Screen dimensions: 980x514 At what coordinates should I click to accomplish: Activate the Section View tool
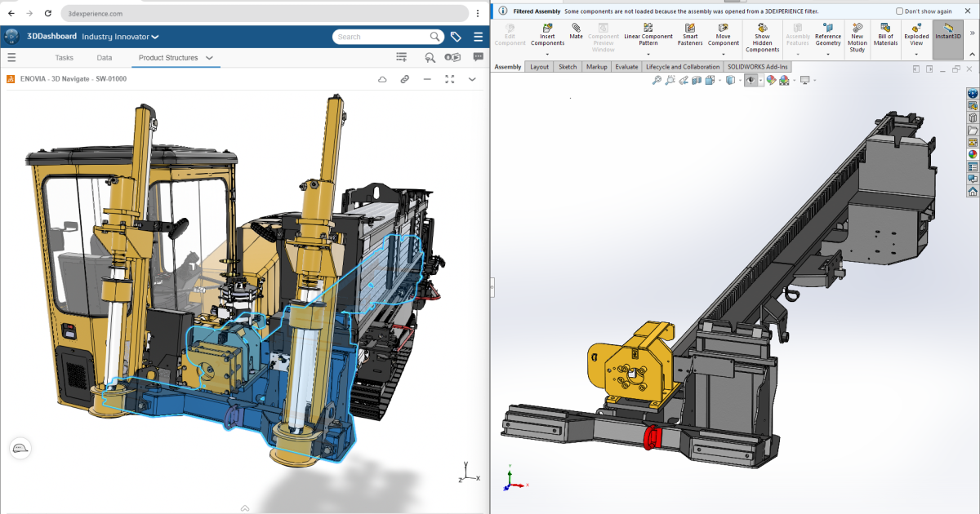(x=695, y=80)
